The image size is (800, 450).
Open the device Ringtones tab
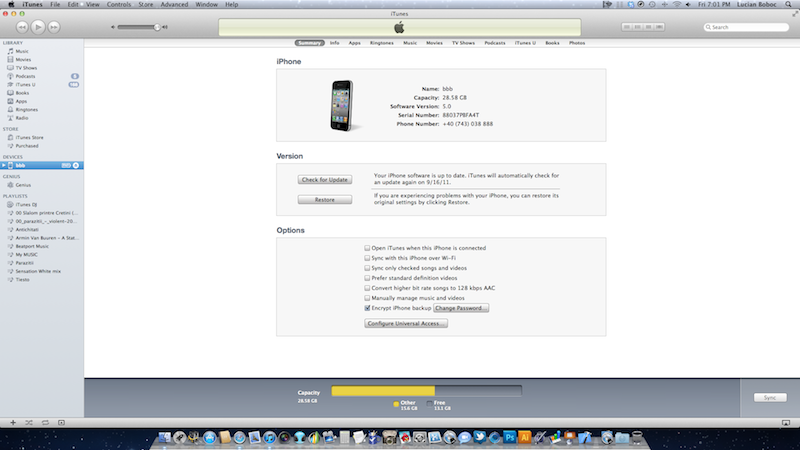(382, 43)
